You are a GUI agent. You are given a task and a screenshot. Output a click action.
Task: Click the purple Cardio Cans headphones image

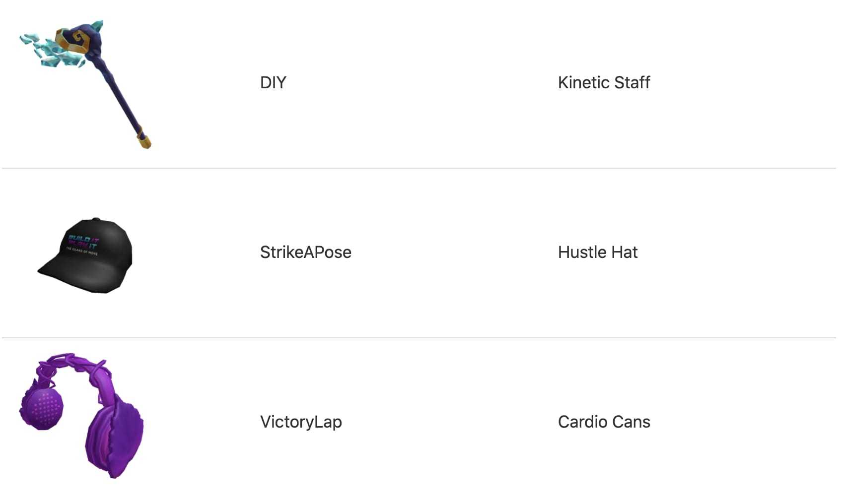pos(82,416)
